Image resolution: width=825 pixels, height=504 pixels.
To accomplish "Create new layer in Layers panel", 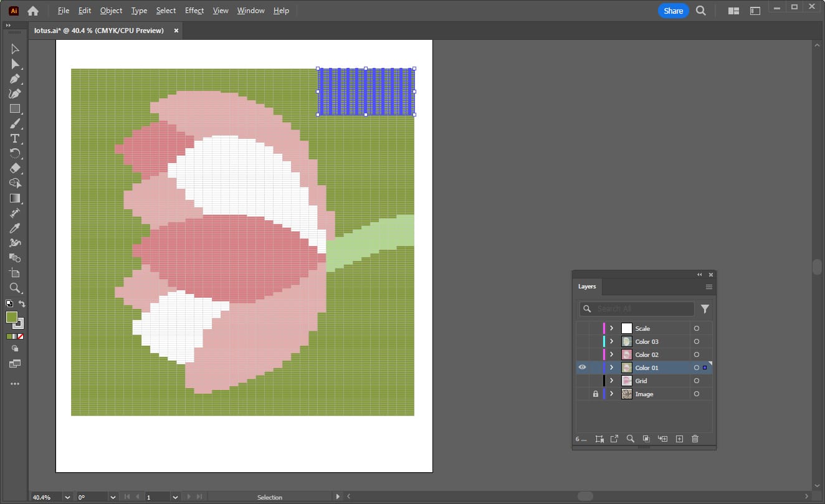I will [679, 439].
